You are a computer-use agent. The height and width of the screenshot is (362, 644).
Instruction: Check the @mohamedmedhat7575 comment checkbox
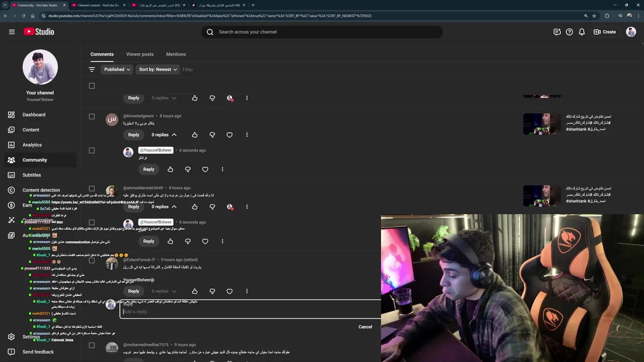[x=92, y=345]
